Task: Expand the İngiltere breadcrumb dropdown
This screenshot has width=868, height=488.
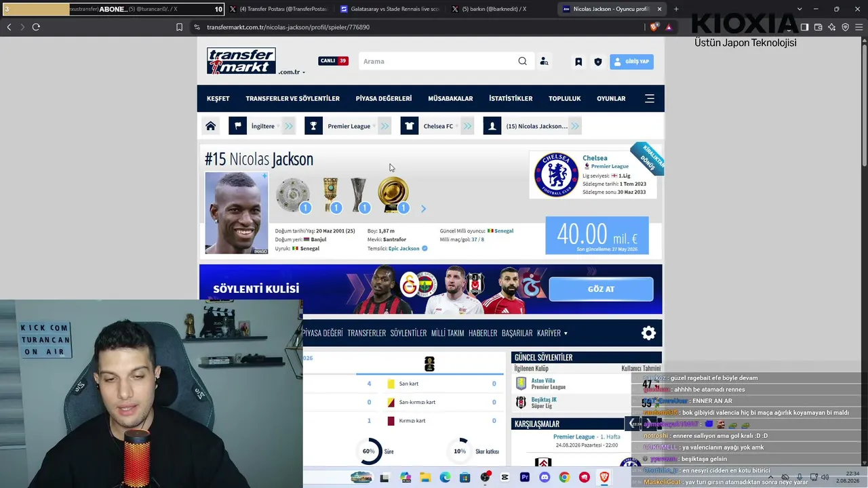Action: pyautogui.click(x=289, y=126)
